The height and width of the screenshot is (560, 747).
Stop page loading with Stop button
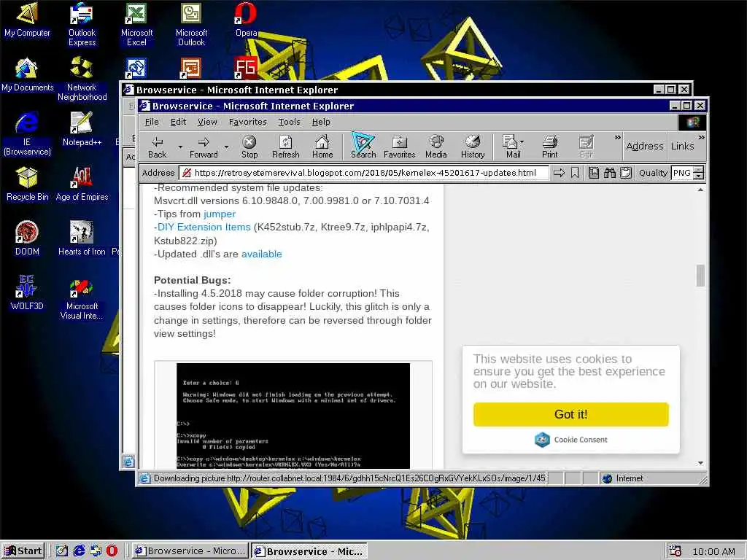pos(249,146)
